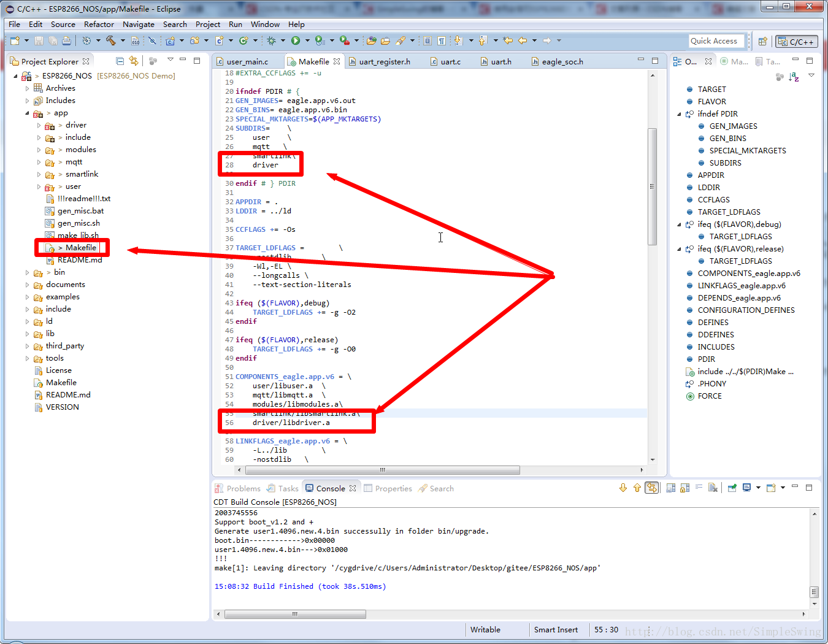Click the C/C++ perspective button

coord(797,42)
